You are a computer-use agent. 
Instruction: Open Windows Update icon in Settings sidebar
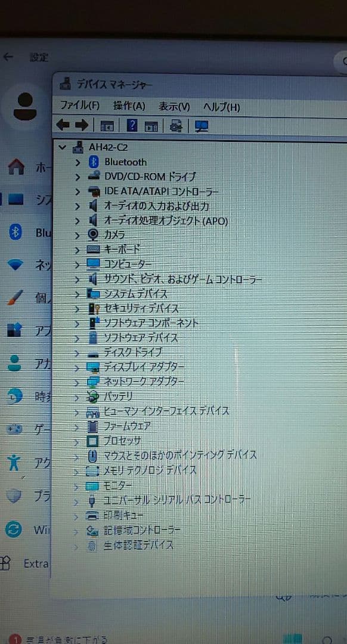point(13,530)
